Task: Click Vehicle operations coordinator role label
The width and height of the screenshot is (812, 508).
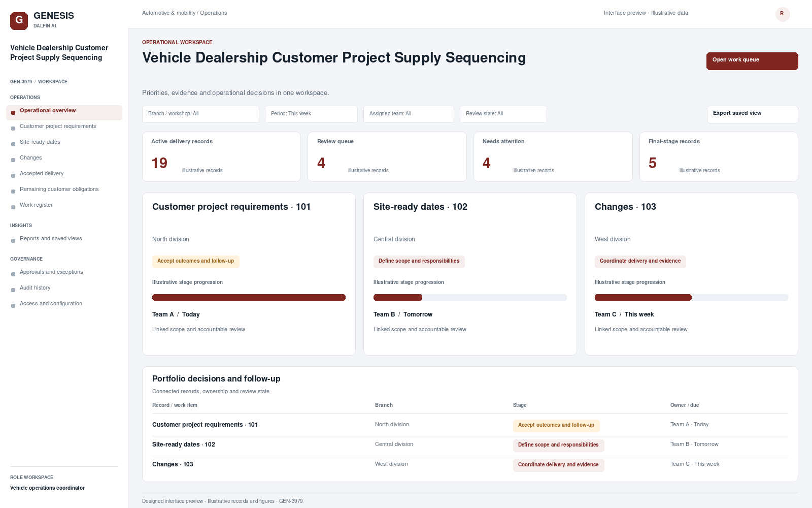Action: coord(47,488)
